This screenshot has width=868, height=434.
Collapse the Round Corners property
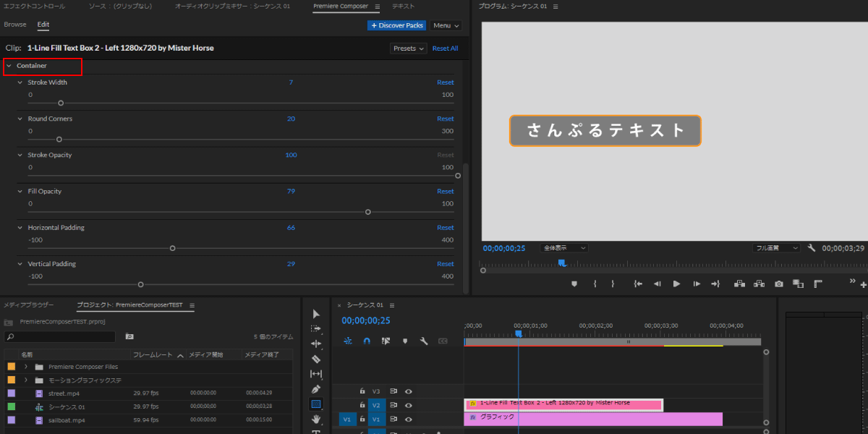coord(20,119)
